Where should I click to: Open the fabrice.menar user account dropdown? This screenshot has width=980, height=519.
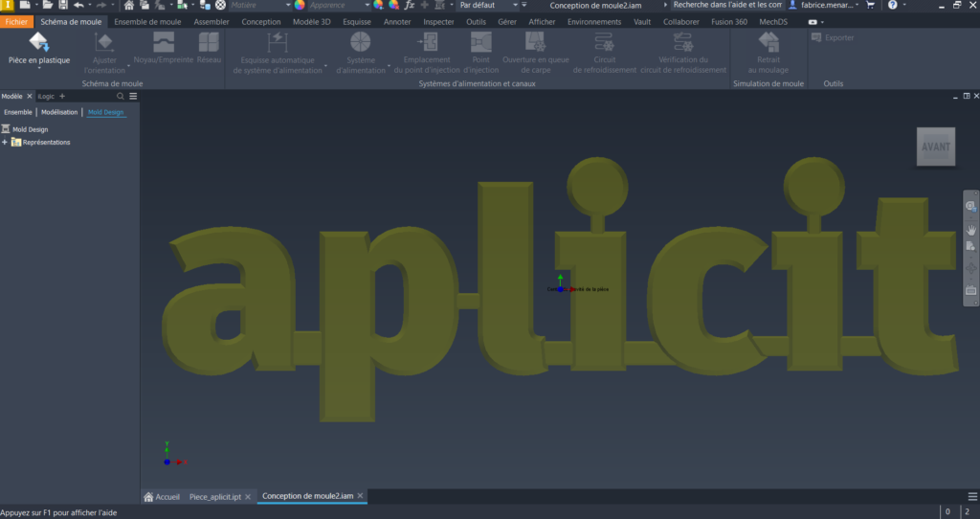(823, 6)
